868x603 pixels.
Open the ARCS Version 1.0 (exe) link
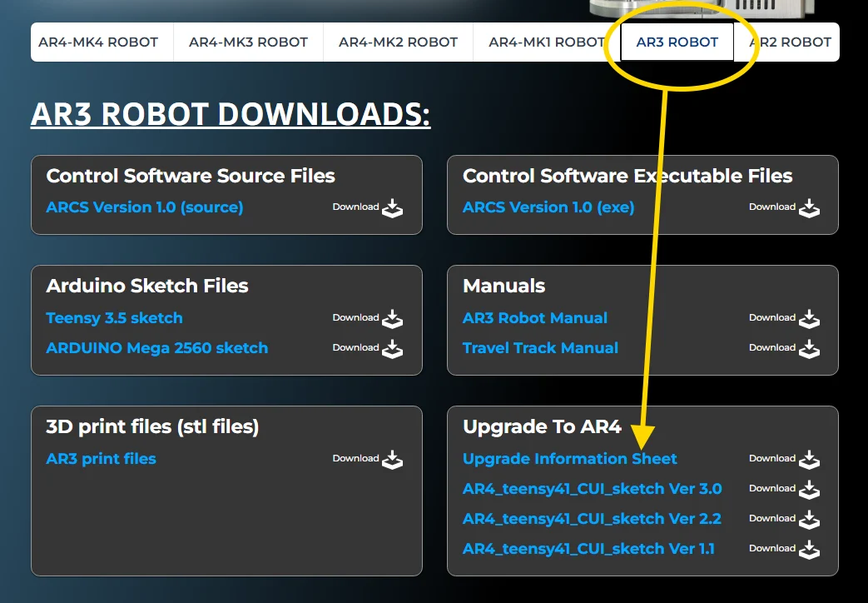coord(548,207)
